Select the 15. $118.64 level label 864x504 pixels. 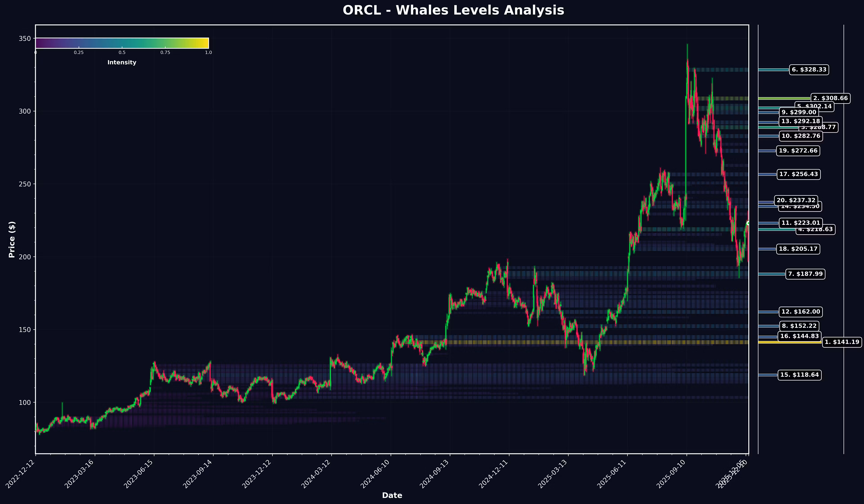[799, 375]
